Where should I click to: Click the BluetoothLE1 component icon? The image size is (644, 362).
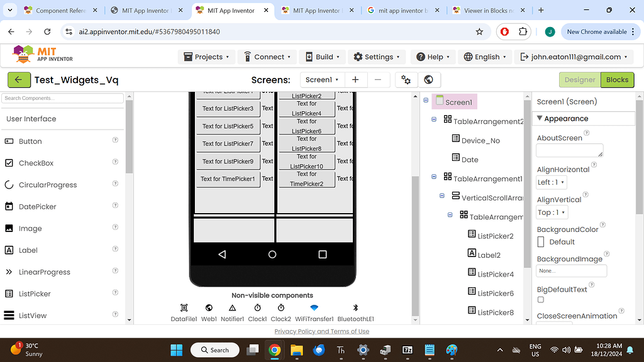point(355,309)
